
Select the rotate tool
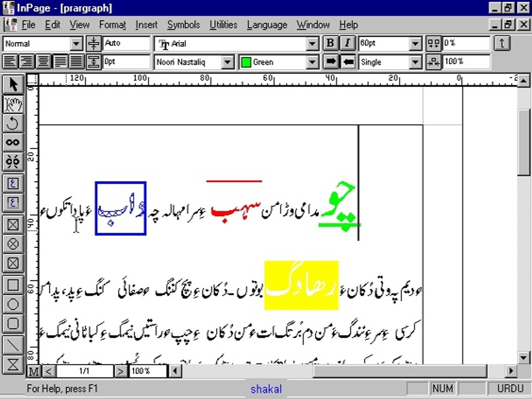click(13, 123)
